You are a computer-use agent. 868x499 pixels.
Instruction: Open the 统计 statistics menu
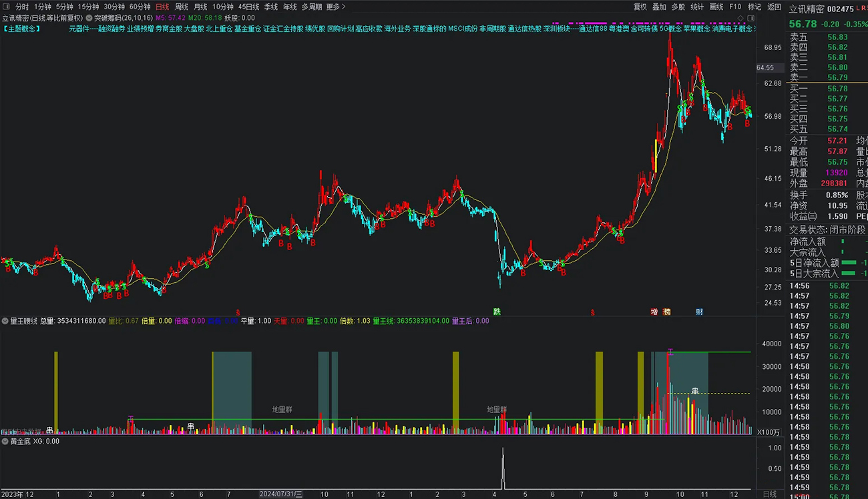[x=697, y=7]
